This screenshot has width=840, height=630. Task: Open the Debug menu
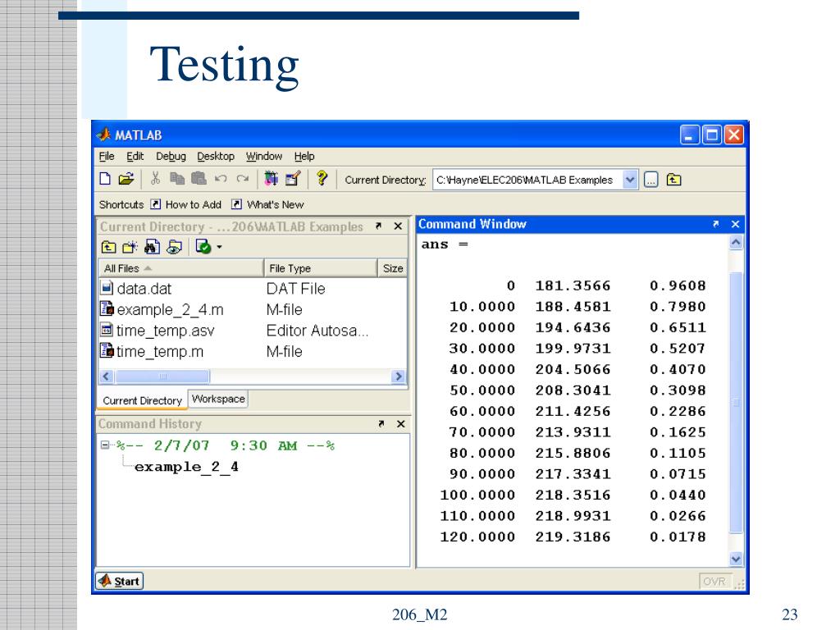pyautogui.click(x=171, y=156)
